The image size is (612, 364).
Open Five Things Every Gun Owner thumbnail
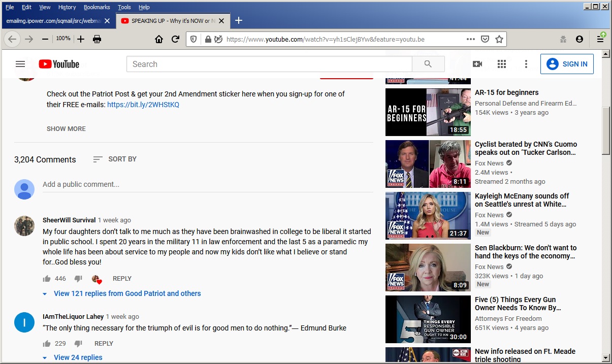click(x=428, y=319)
